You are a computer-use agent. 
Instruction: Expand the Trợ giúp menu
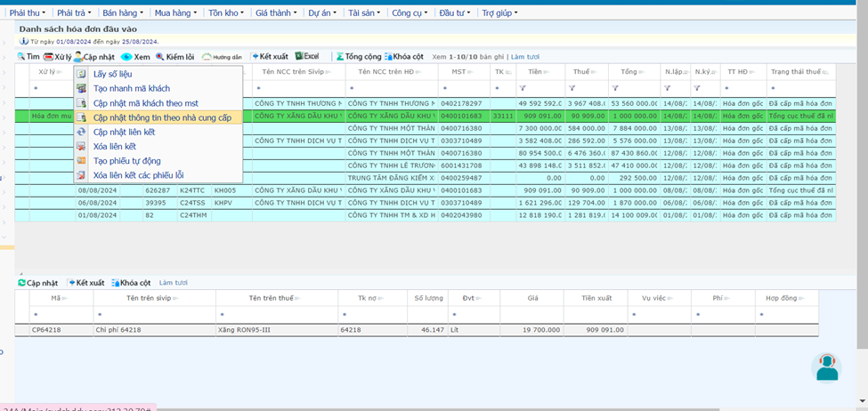499,13
